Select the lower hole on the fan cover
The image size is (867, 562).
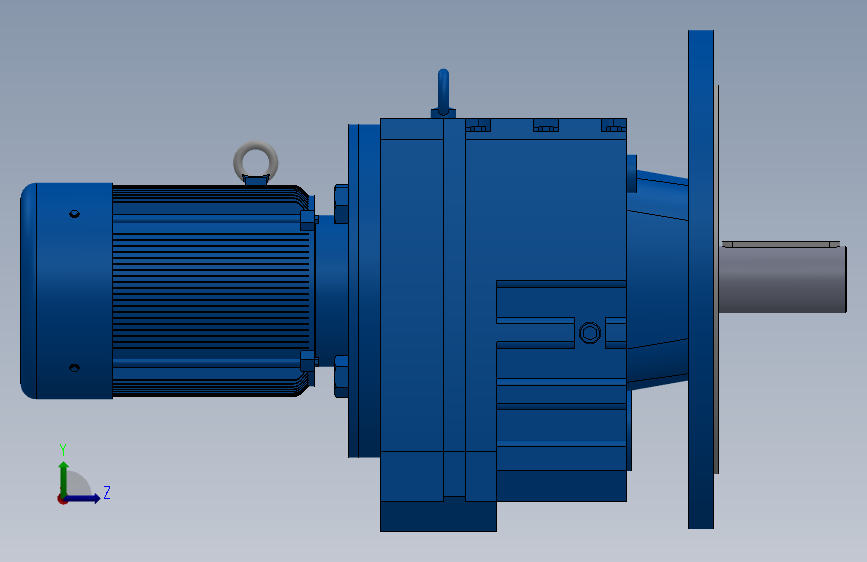coord(75,368)
